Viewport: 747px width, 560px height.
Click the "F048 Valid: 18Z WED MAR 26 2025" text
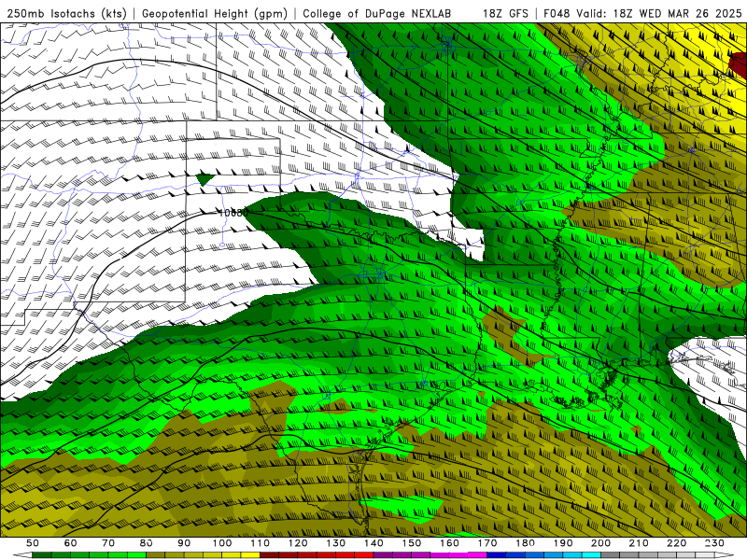click(642, 13)
